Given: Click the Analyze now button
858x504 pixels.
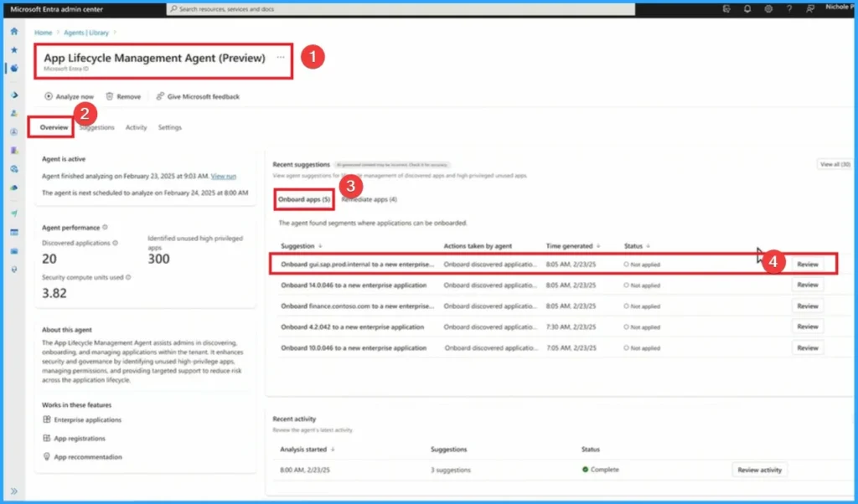Looking at the screenshot, I should [x=70, y=95].
